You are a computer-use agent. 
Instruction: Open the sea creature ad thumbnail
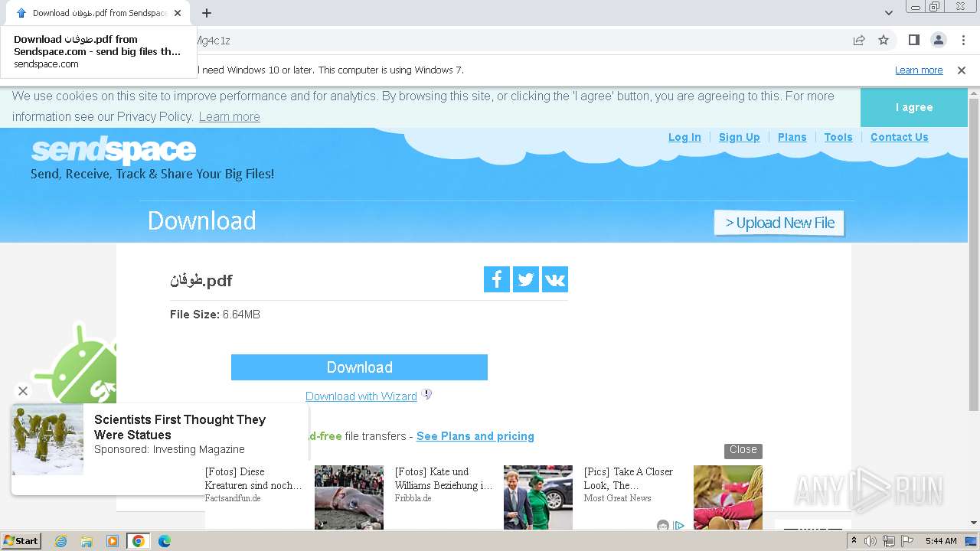coord(349,497)
